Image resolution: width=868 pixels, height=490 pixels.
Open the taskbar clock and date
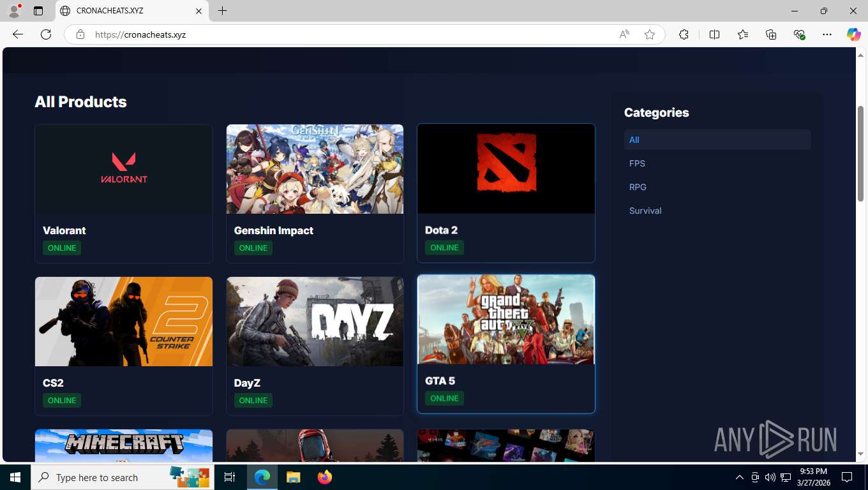coord(814,477)
